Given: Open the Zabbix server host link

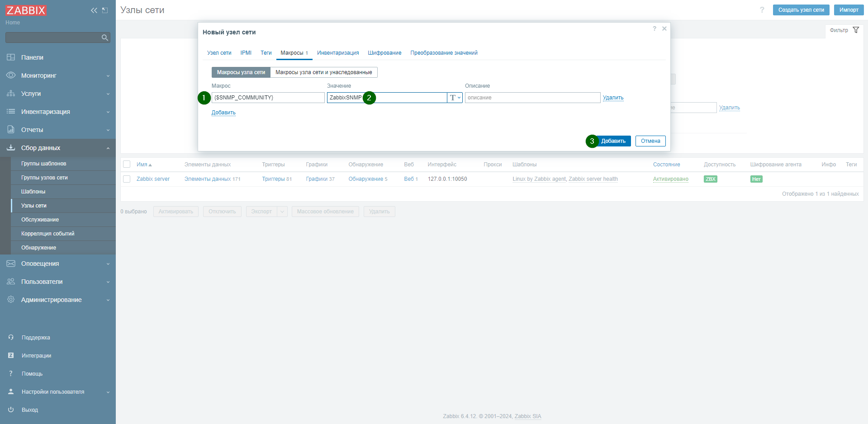Looking at the screenshot, I should coord(153,179).
